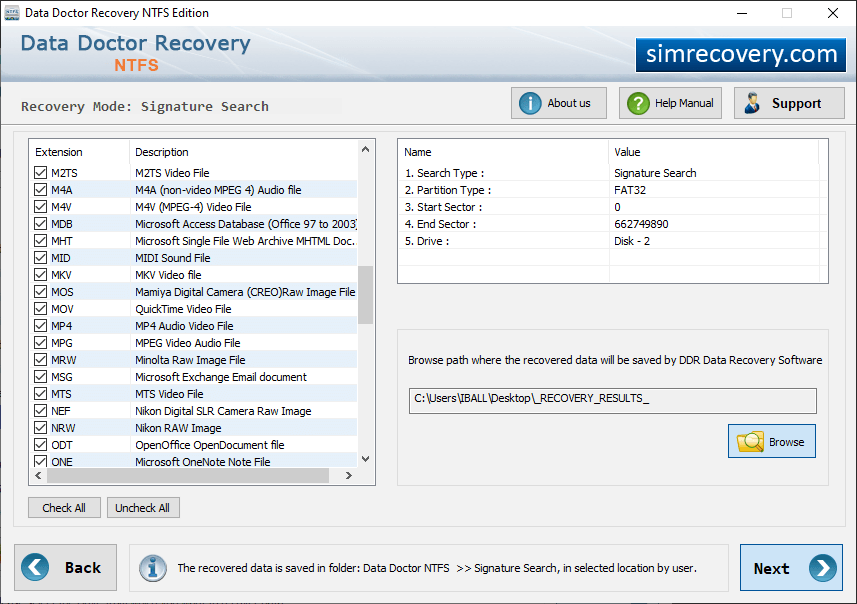This screenshot has width=857, height=604.
Task: Toggle the ONE checkbox
Action: [40, 461]
